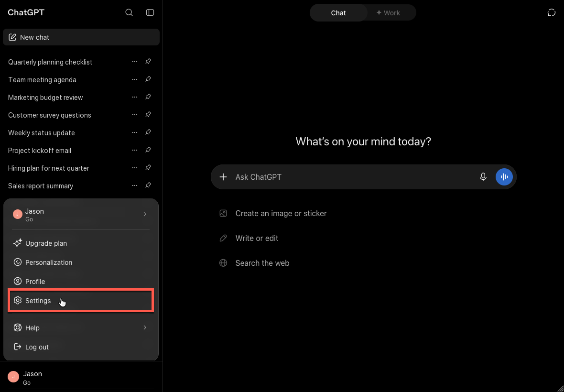The image size is (564, 392).
Task: Open options for Quarterly planning checklist
Action: click(x=134, y=62)
